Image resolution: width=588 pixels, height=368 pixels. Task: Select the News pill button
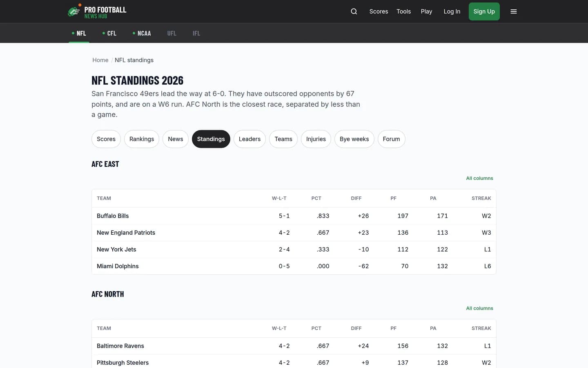click(176, 139)
